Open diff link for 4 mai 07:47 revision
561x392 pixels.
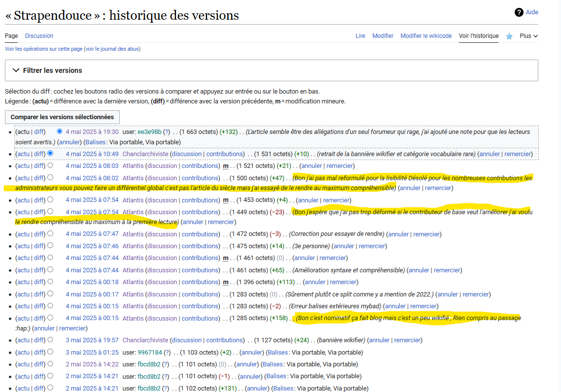(39, 234)
